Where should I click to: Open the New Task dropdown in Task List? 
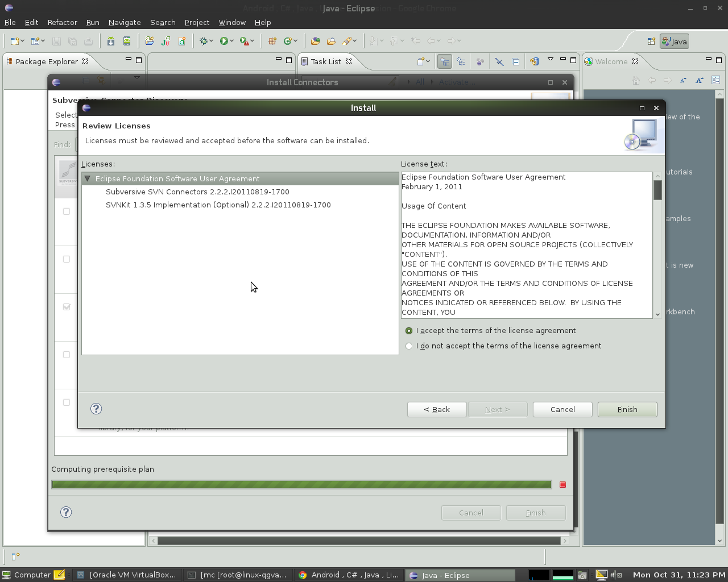coord(428,61)
